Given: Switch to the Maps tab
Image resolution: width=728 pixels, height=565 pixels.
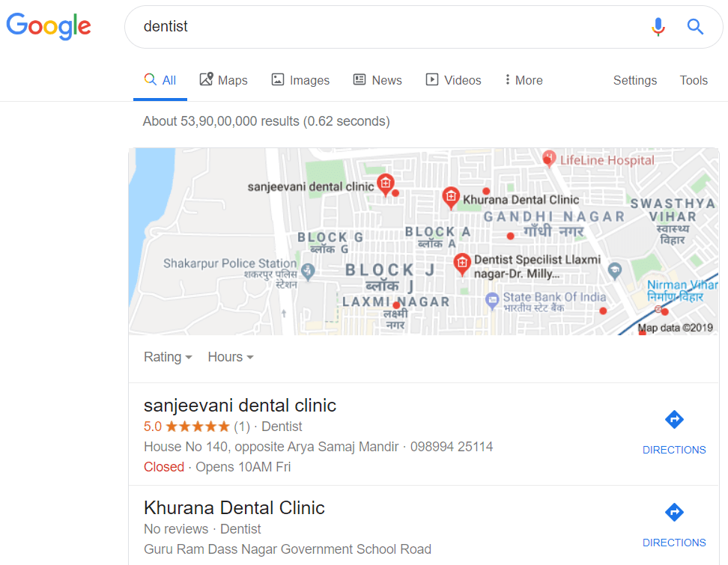Looking at the screenshot, I should tap(224, 80).
